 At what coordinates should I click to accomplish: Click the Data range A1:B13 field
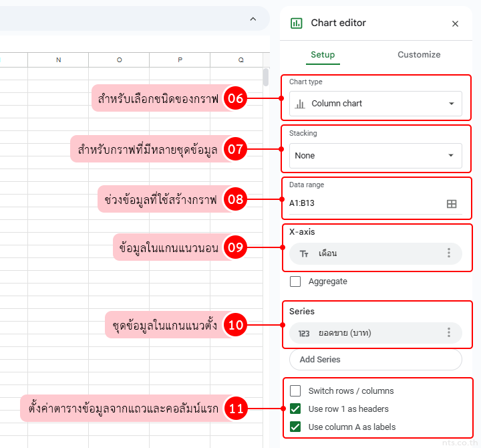[364, 203]
